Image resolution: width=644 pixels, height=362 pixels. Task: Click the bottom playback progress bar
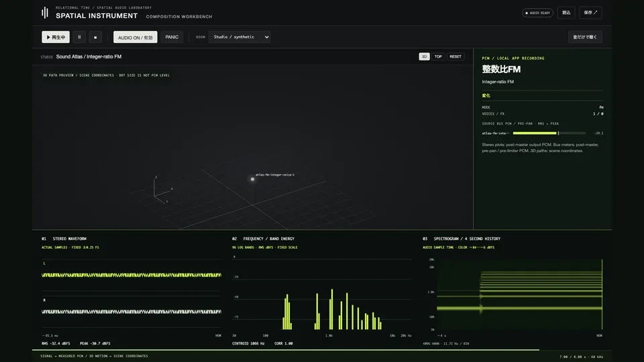click(x=322, y=350)
